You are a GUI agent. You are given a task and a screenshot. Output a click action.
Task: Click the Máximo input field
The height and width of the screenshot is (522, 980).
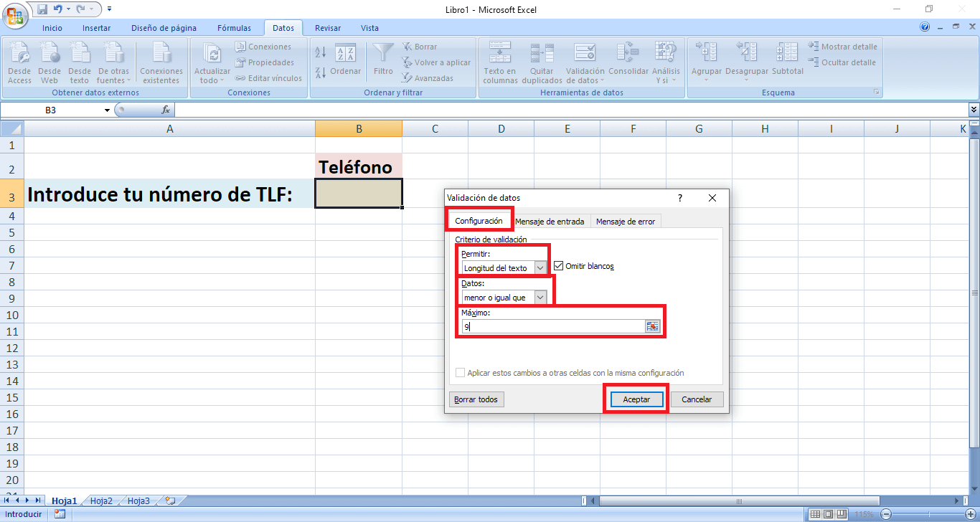click(x=553, y=326)
